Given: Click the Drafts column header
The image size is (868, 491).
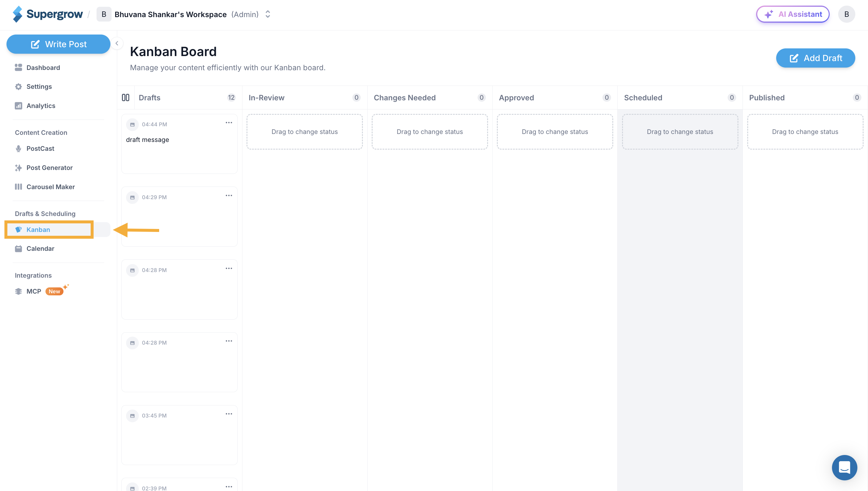Looking at the screenshot, I should coord(149,98).
